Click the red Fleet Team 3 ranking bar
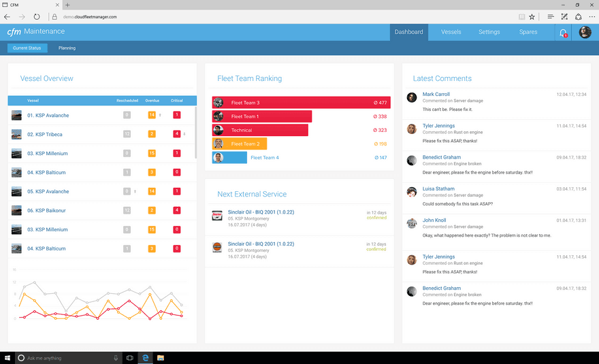This screenshot has height=364, width=599. (x=299, y=103)
